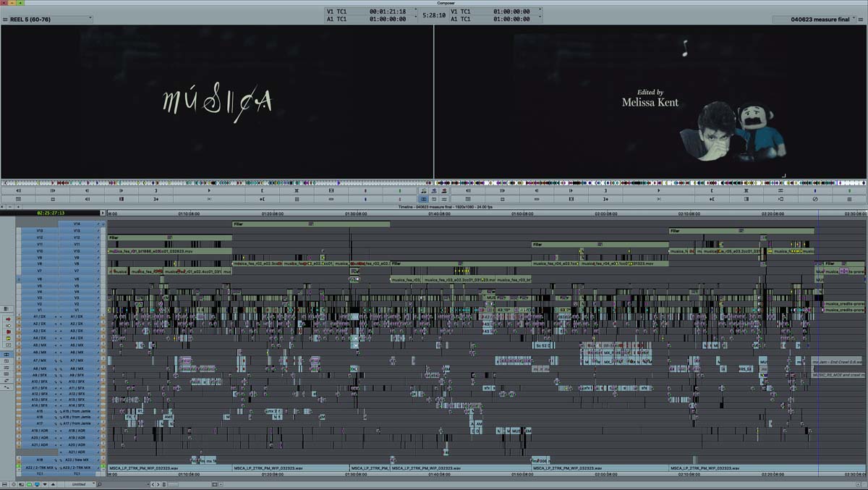Click in the record monitor position bar

pyautogui.click(x=650, y=182)
